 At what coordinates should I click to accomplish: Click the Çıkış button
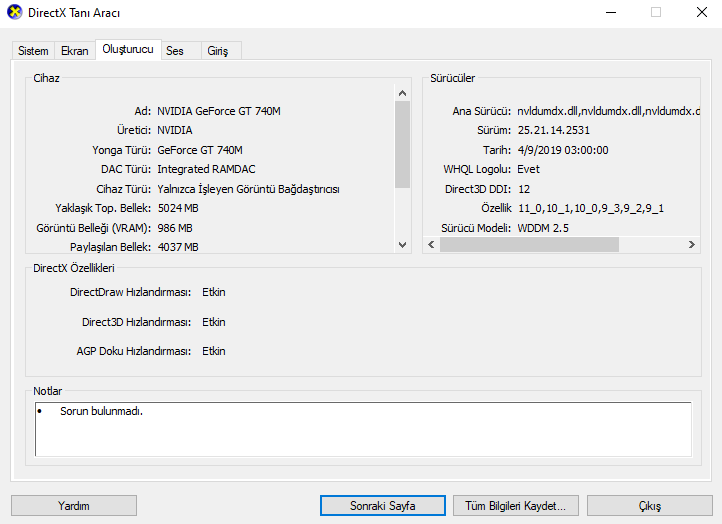[650, 506]
